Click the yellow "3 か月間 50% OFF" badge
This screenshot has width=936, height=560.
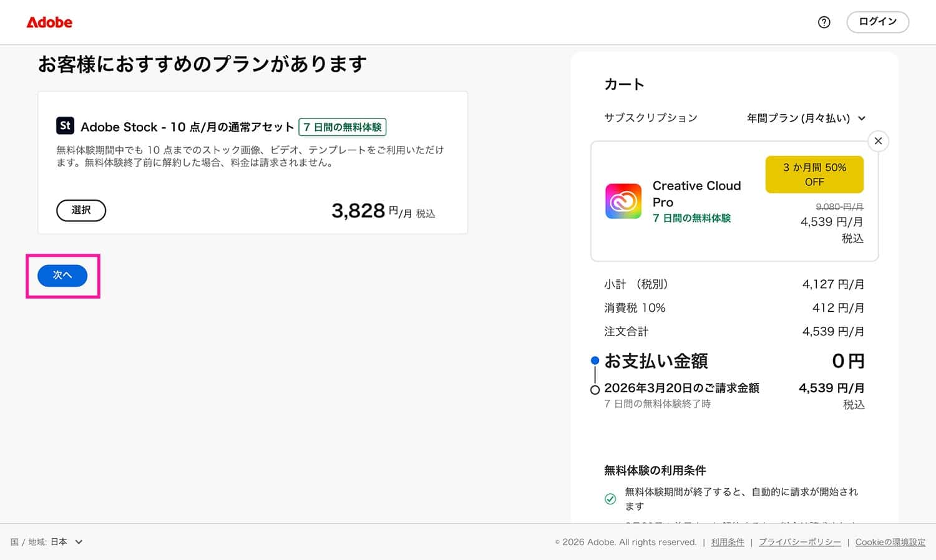814,175
